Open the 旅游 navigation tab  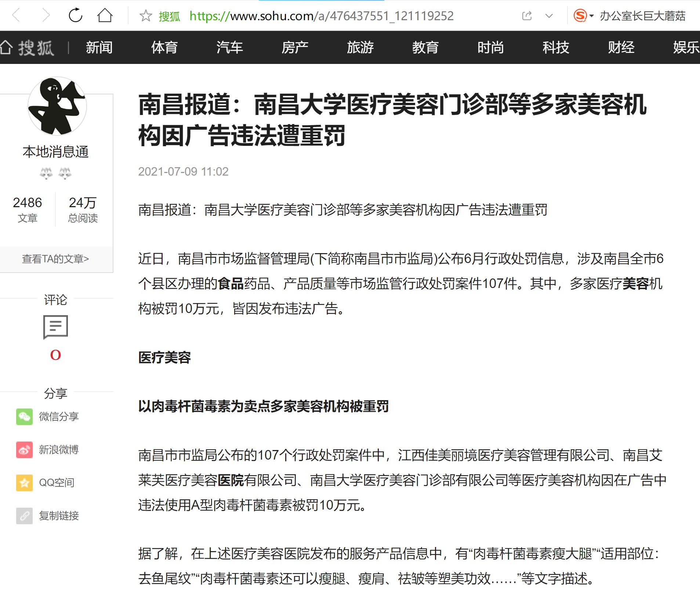(x=360, y=47)
